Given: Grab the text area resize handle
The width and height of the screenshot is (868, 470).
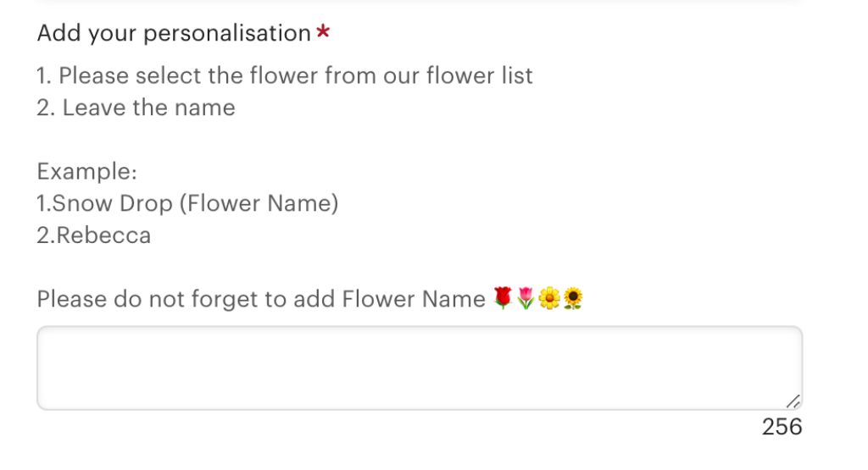Looking at the screenshot, I should [793, 401].
